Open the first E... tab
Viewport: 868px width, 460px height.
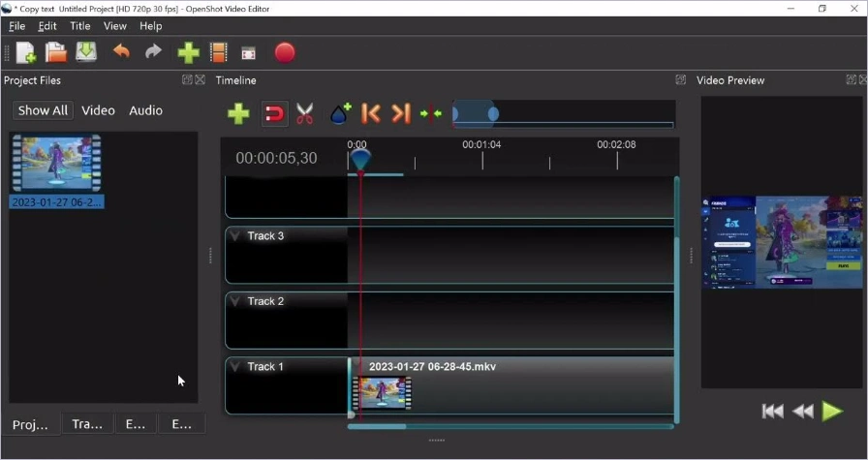[135, 424]
